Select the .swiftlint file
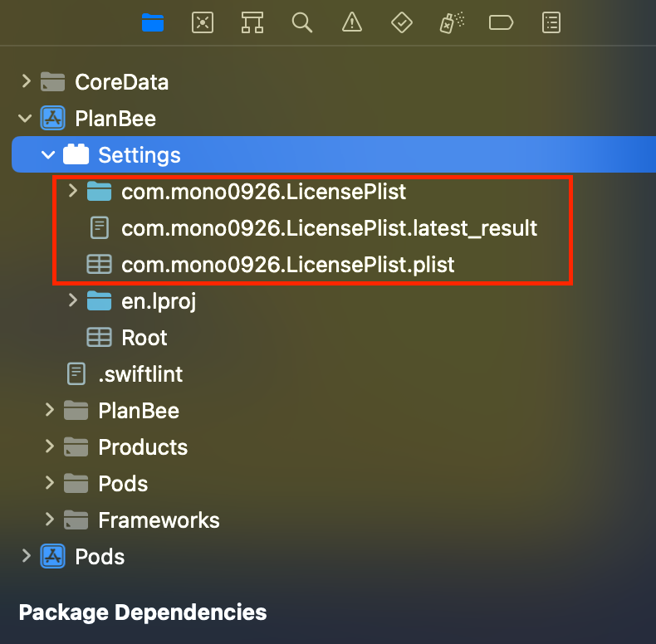Image resolution: width=656 pixels, height=644 pixels. click(140, 373)
